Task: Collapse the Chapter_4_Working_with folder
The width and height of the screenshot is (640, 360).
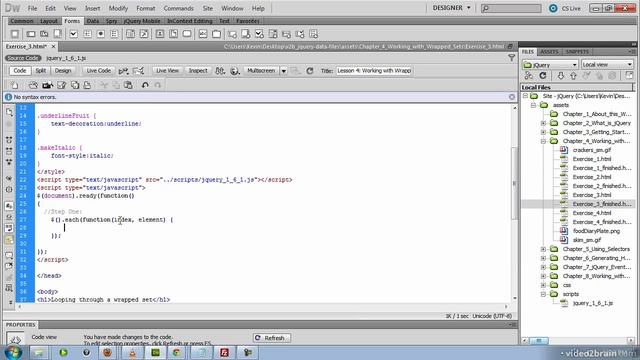Action: 543,141
